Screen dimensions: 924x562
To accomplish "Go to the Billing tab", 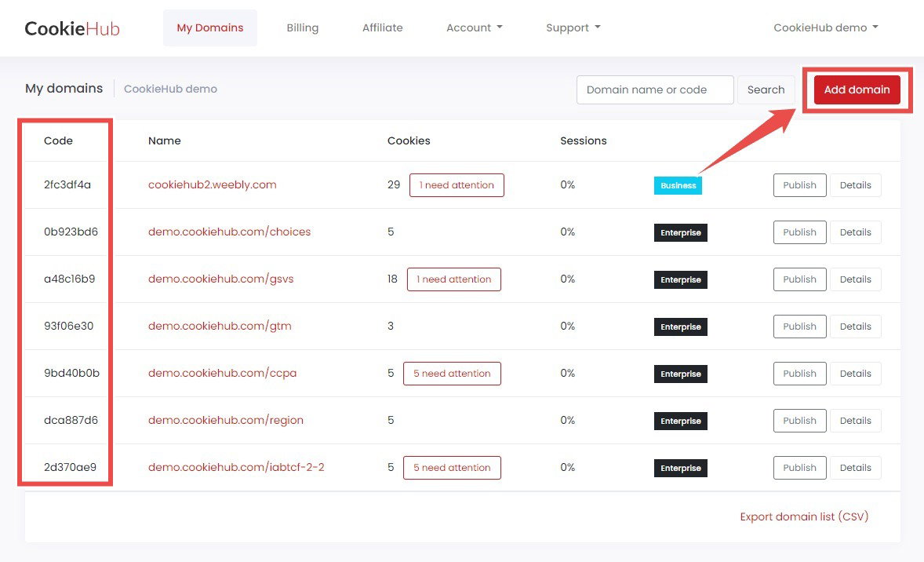I will (x=302, y=27).
